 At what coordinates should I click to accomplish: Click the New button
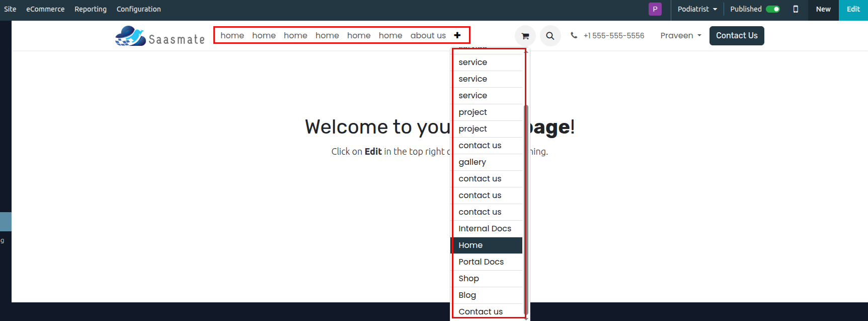click(x=823, y=9)
